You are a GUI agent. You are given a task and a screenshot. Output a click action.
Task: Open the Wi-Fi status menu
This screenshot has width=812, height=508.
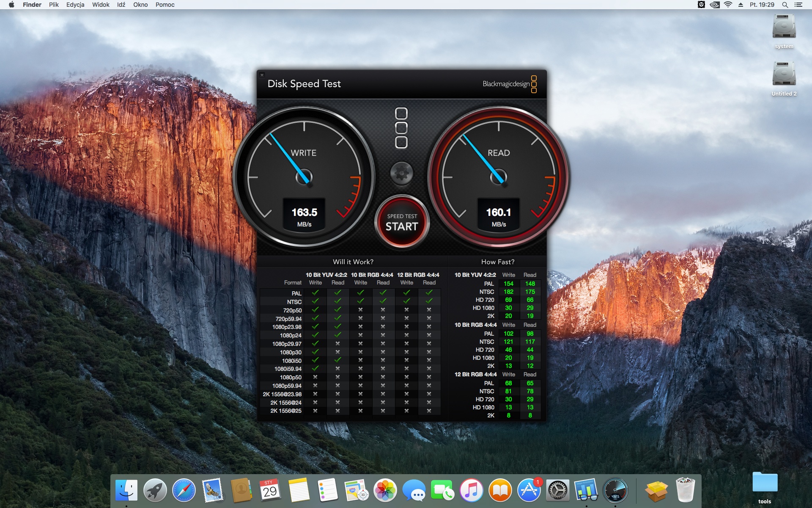728,5
